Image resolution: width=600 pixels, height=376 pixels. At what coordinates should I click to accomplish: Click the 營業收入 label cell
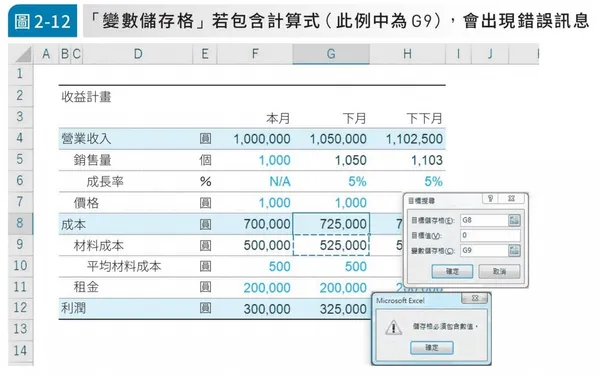[86, 138]
